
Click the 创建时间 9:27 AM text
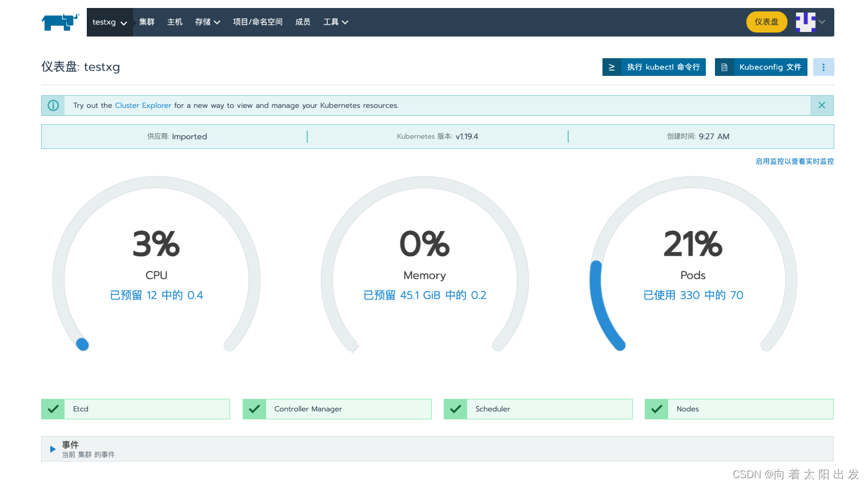698,136
